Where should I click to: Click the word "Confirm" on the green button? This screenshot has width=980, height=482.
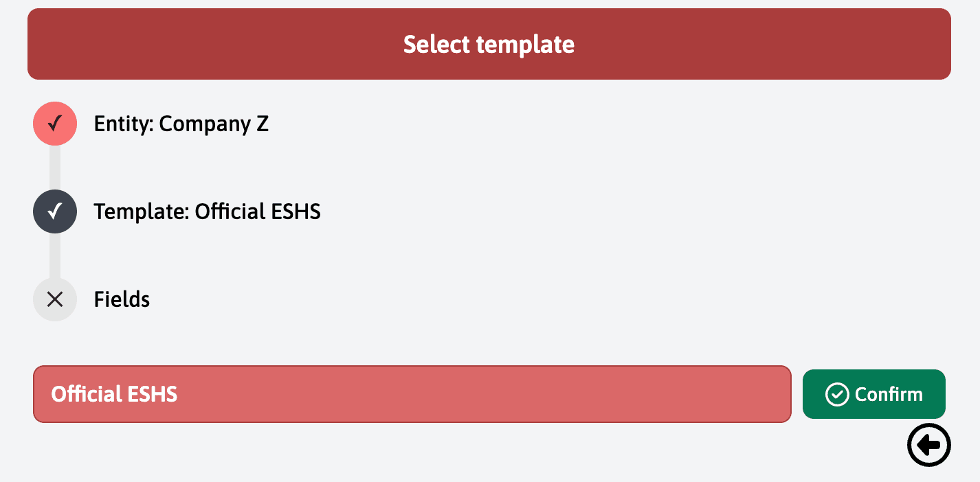pos(889,395)
